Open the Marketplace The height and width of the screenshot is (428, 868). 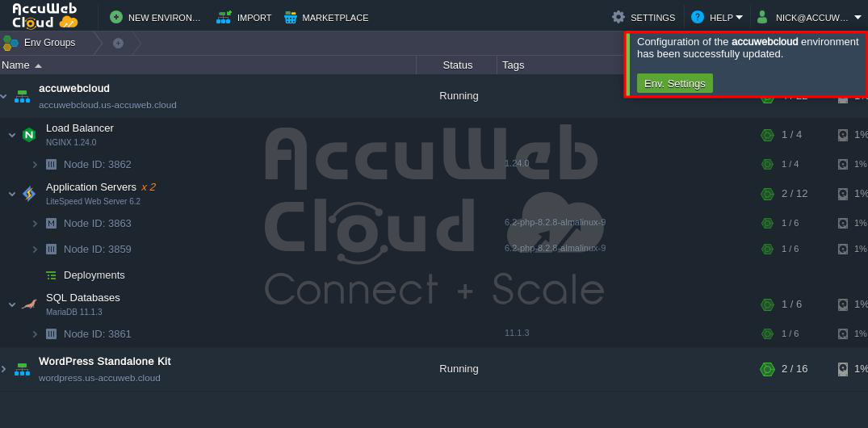click(325, 17)
